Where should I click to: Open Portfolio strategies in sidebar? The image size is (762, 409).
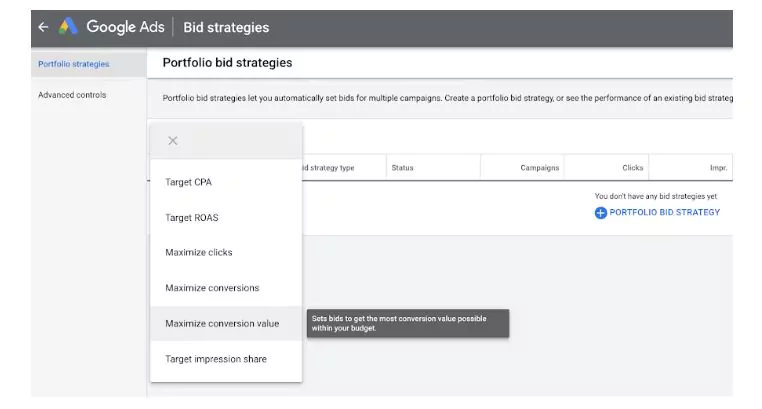pyautogui.click(x=73, y=64)
